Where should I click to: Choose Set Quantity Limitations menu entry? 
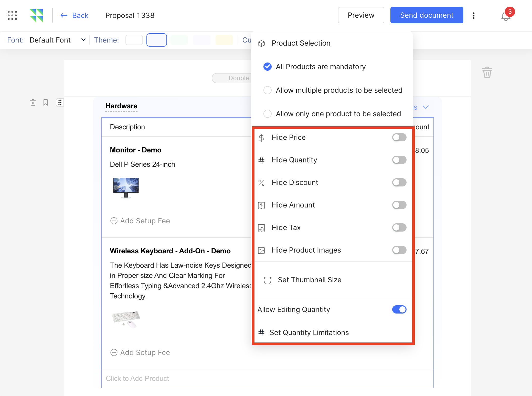tap(309, 332)
